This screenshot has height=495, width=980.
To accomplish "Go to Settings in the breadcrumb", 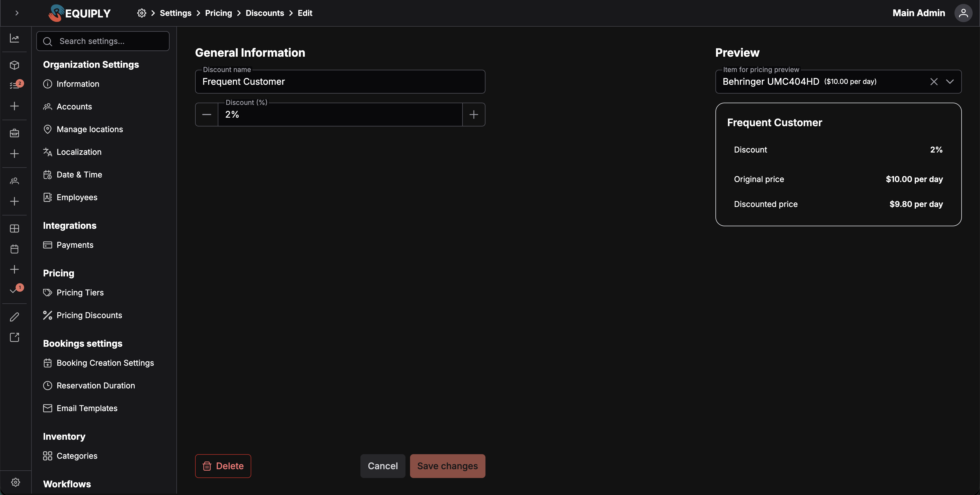I will click(175, 13).
